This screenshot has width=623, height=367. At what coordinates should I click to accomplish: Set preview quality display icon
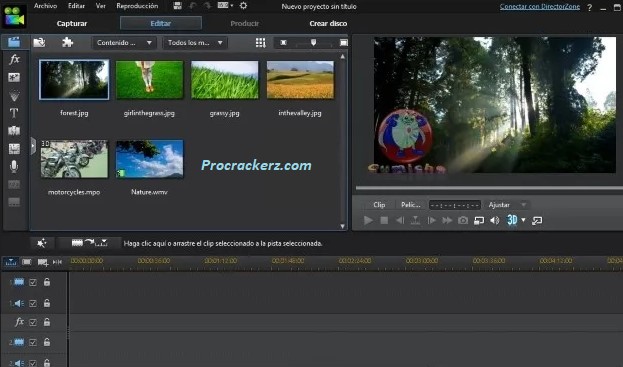pos(479,220)
